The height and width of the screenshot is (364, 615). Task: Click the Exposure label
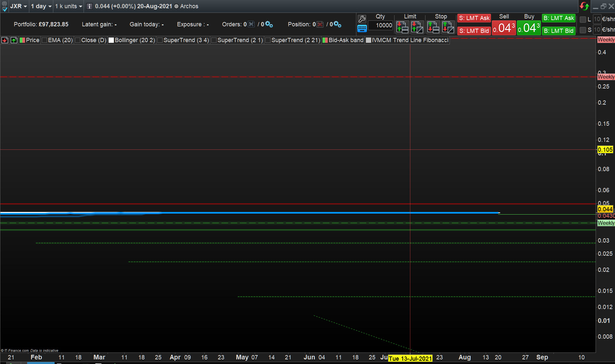[193, 24]
